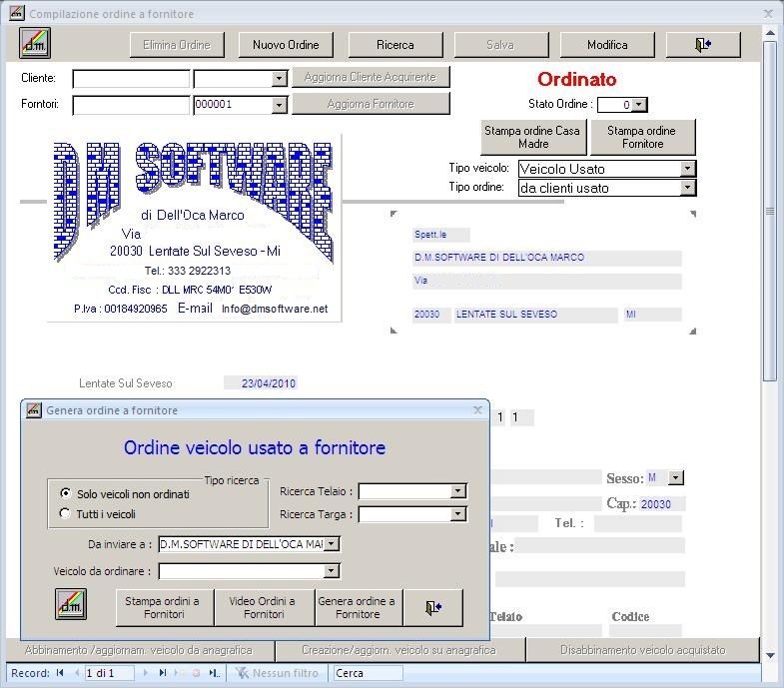This screenshot has height=688, width=784.
Task: Go to last record navigation arrow
Action: click(x=163, y=673)
